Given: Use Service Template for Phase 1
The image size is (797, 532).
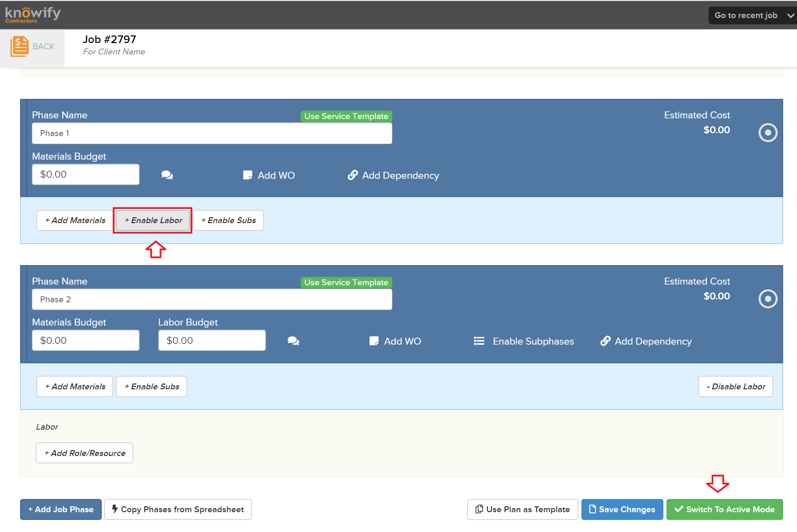Looking at the screenshot, I should pyautogui.click(x=346, y=116).
